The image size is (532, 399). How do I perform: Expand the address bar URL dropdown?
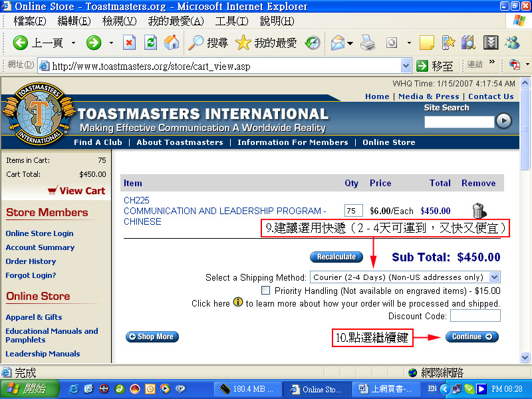click(x=406, y=66)
